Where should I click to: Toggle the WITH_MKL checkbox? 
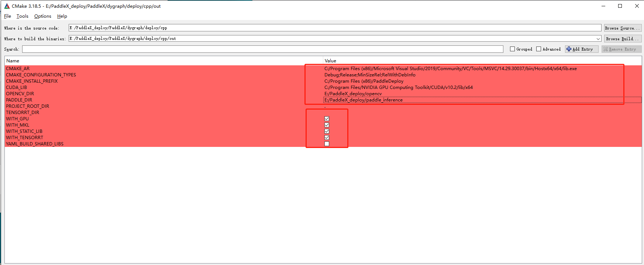tap(327, 125)
